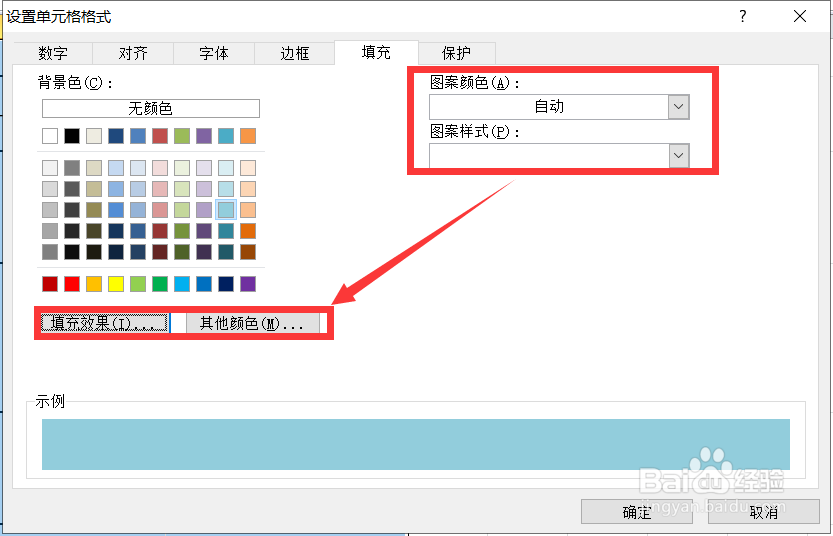The image size is (833, 536).
Task: Pick the amber orange standard color
Action: pos(94,284)
